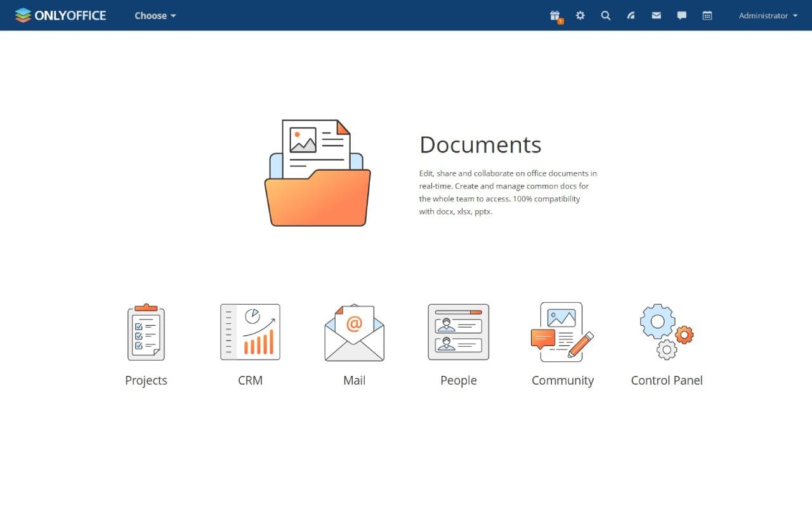This screenshot has height=508, width=812.
Task: Open the People module icon
Action: pos(458,331)
